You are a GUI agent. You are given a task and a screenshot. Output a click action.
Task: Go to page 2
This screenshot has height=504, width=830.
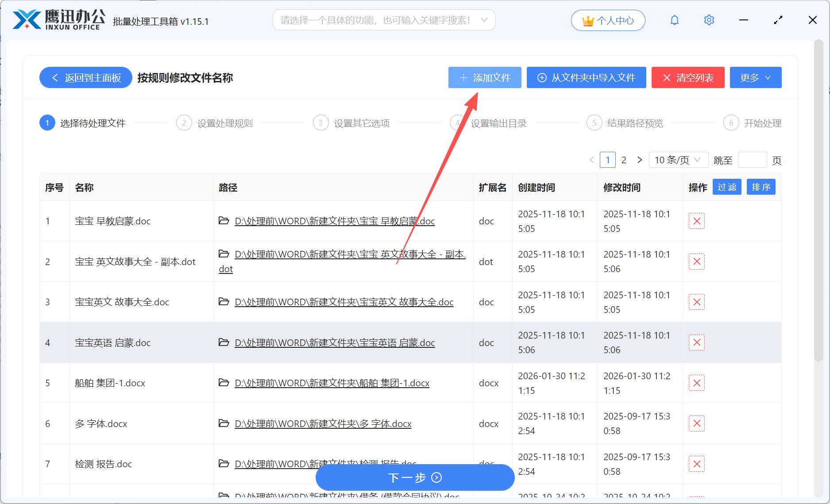point(624,160)
